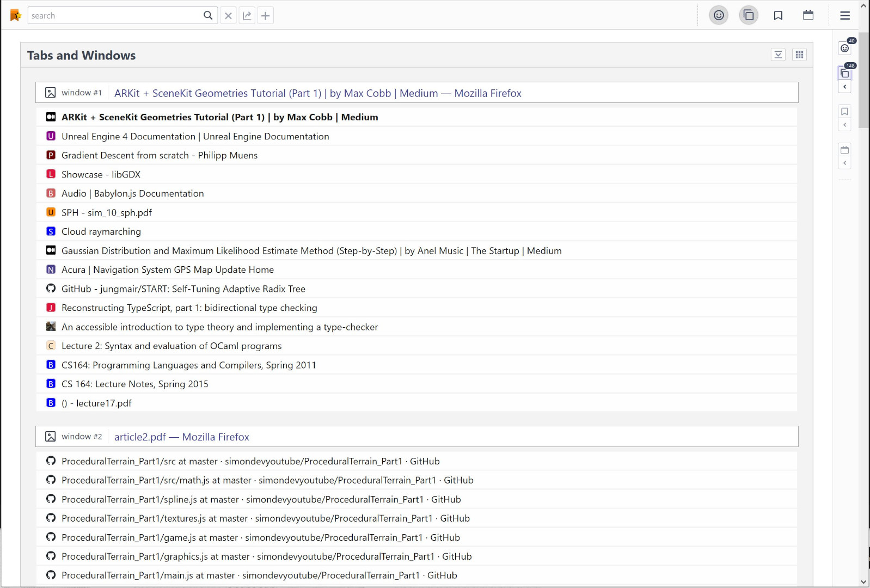Collapse all with the Tabs and Windows header arrow

[779, 54]
